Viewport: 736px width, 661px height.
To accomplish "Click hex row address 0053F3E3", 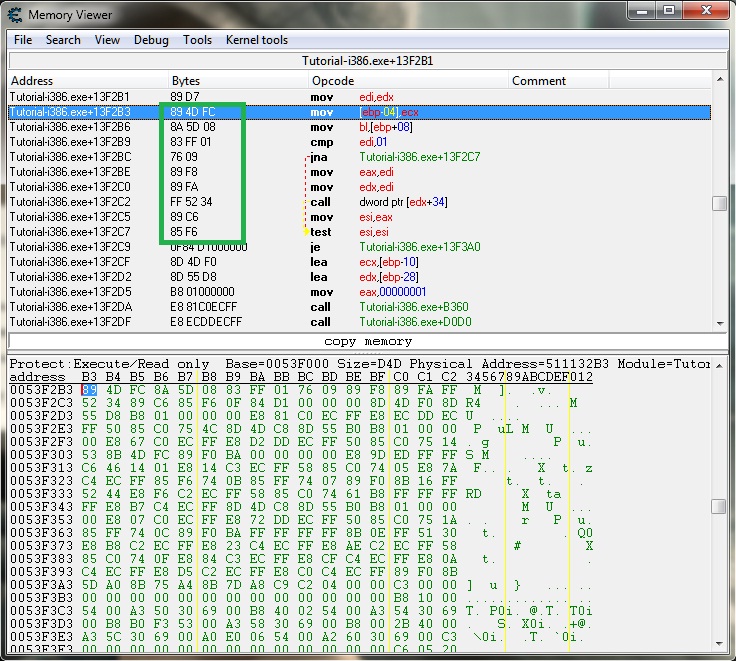I will pos(41,637).
